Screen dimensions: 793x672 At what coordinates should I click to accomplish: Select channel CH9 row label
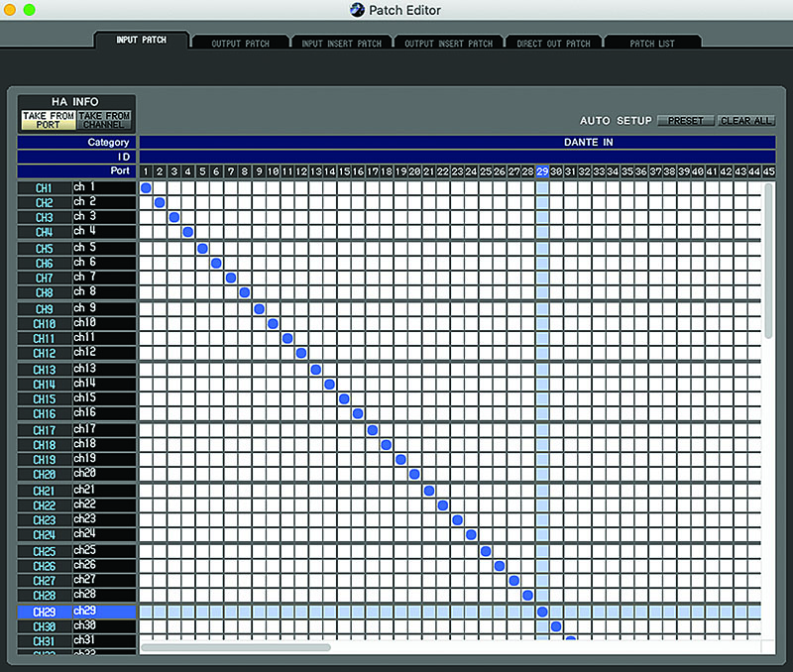tap(44, 309)
